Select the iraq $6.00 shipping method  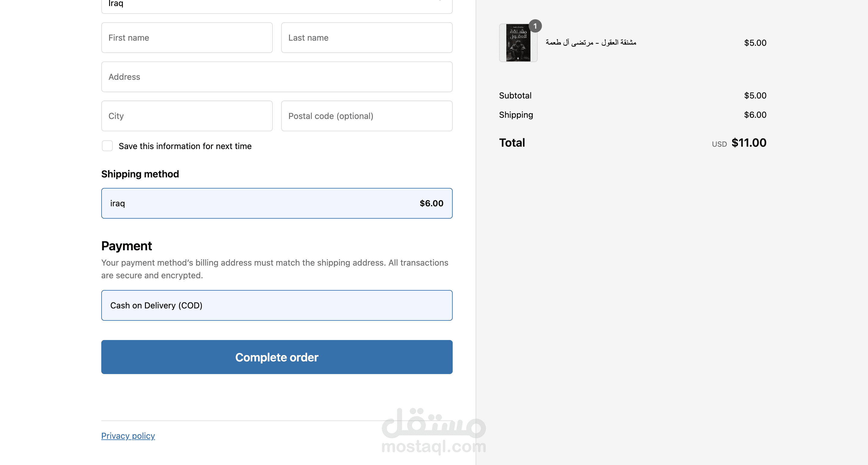[277, 203]
